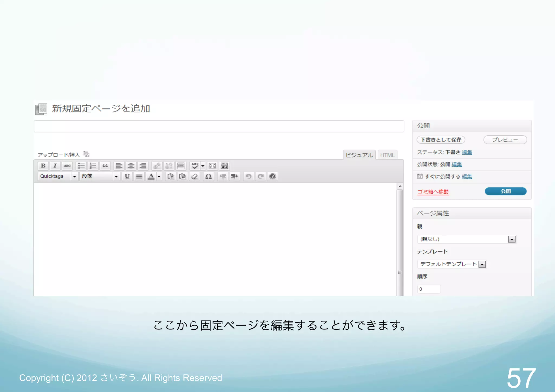The image size is (555, 392).
Task: Open the 段落 paragraph format dropdown
Action: (100, 176)
